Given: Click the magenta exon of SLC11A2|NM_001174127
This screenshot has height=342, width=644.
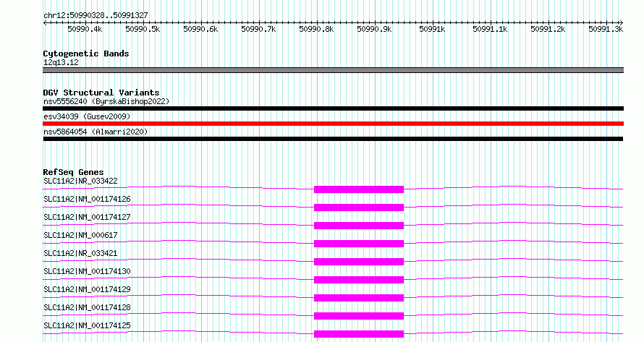Looking at the screenshot, I should point(359,226).
